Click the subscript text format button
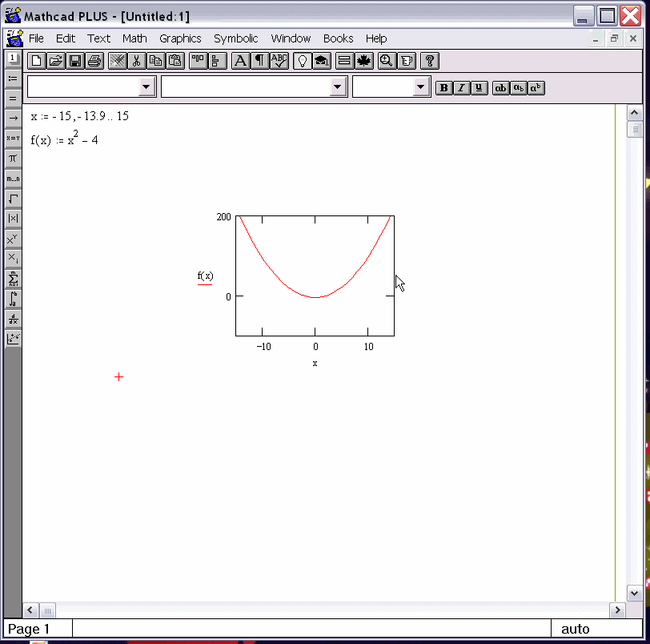 point(519,88)
